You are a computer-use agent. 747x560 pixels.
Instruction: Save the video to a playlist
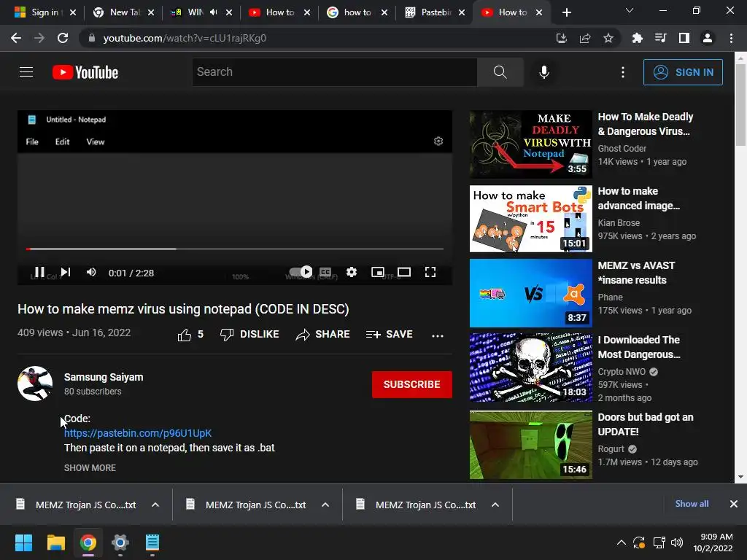coord(390,334)
